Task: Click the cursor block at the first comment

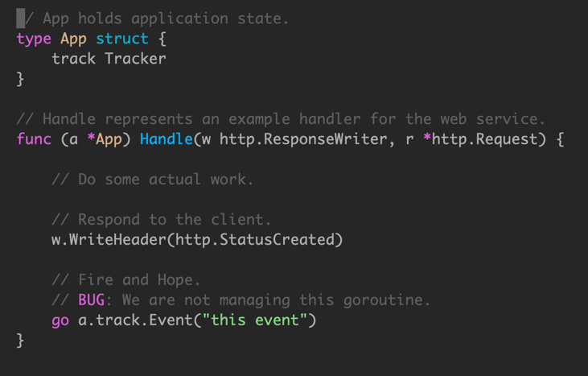Action: tap(21, 19)
